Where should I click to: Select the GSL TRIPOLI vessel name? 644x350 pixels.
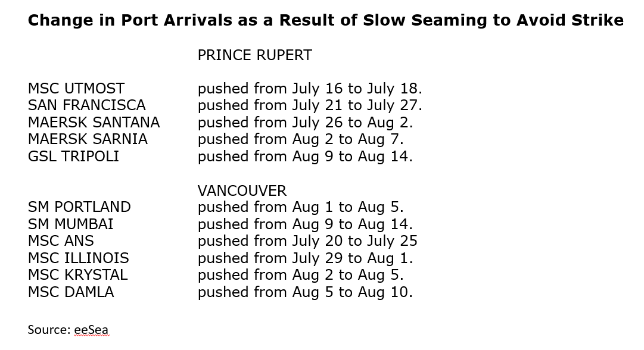(x=73, y=157)
